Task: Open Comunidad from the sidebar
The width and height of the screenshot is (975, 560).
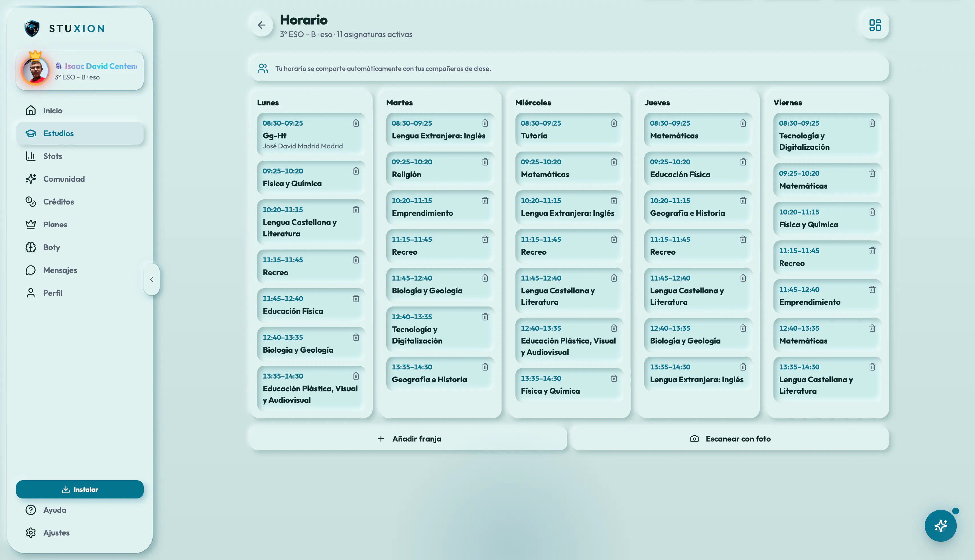Action: [x=80, y=179]
